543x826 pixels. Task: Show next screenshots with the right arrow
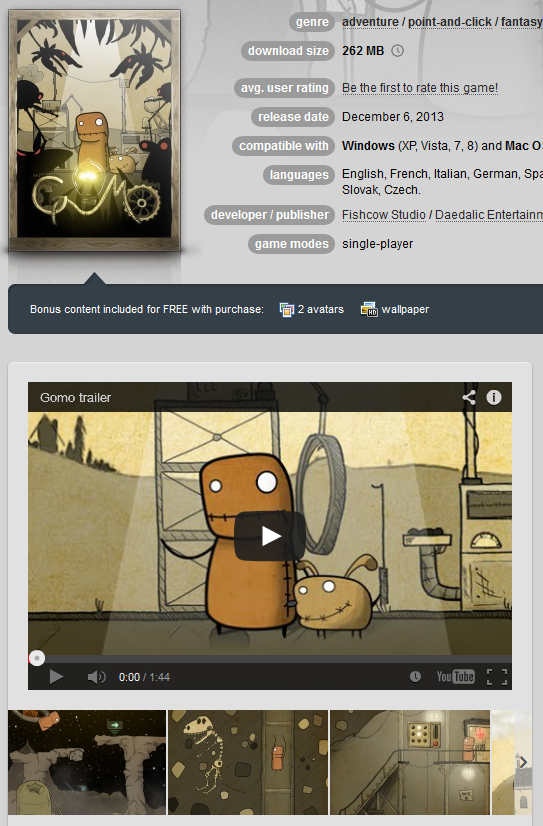[x=523, y=762]
